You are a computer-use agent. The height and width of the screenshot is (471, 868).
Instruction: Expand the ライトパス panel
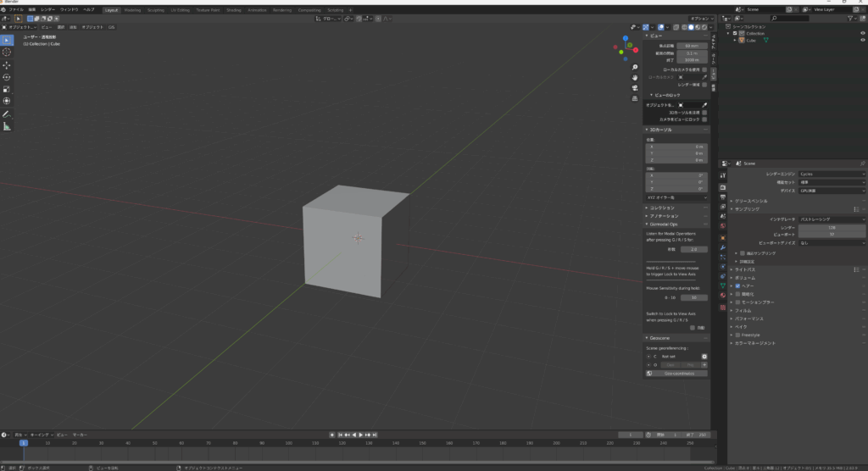click(x=744, y=269)
